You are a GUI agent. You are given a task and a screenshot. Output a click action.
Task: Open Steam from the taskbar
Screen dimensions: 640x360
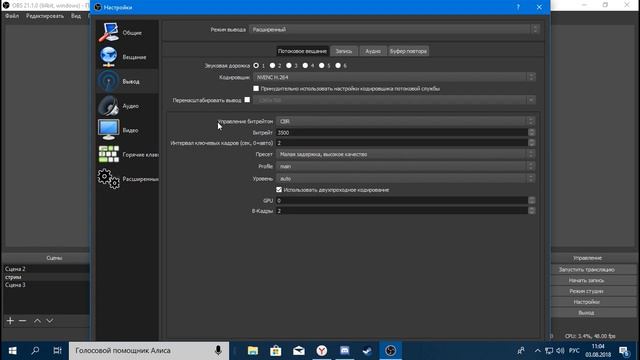coord(367,351)
